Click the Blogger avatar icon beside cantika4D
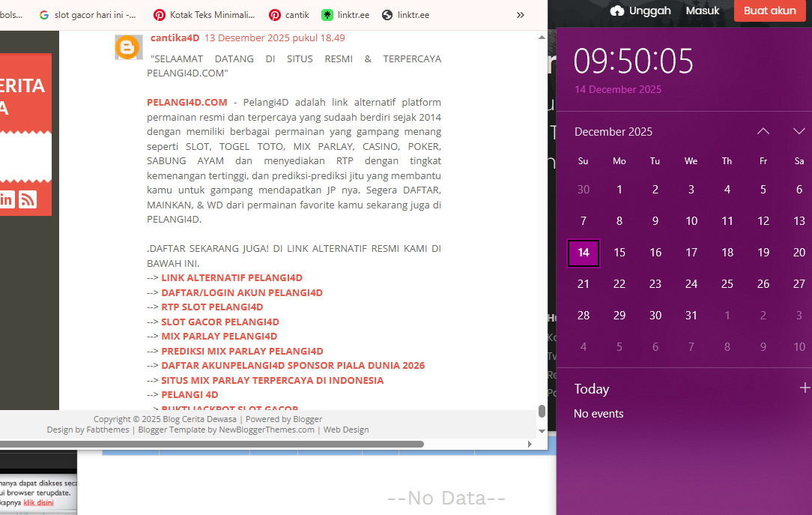The height and width of the screenshot is (515, 812). click(128, 48)
